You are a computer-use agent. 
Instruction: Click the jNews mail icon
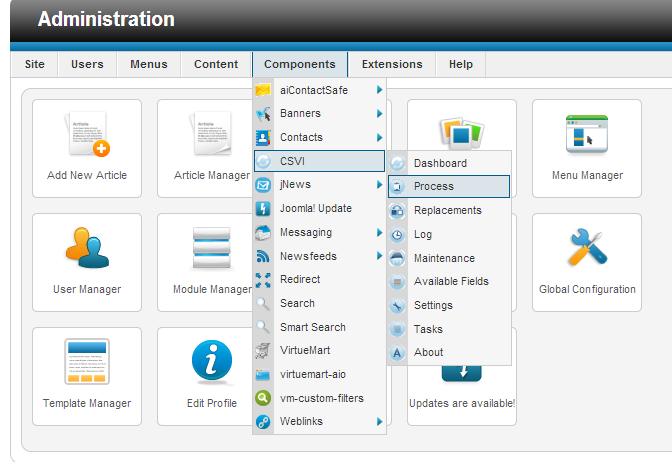pyautogui.click(x=263, y=185)
